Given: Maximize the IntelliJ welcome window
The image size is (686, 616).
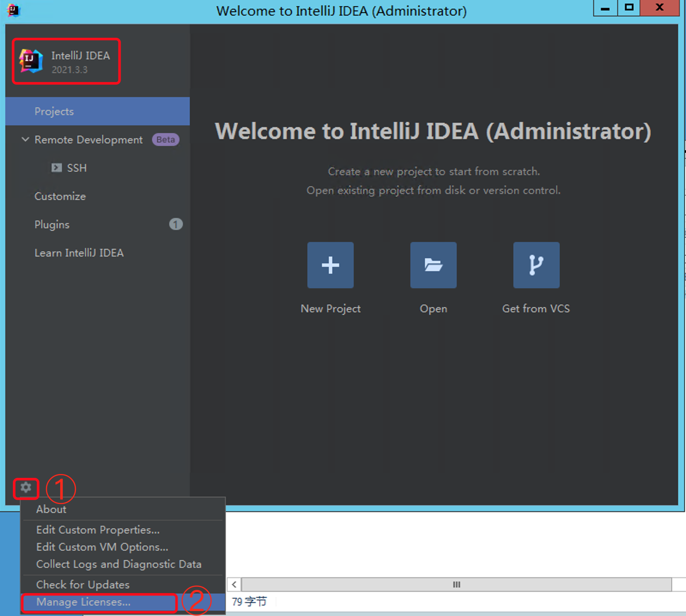Looking at the screenshot, I should pyautogui.click(x=629, y=8).
